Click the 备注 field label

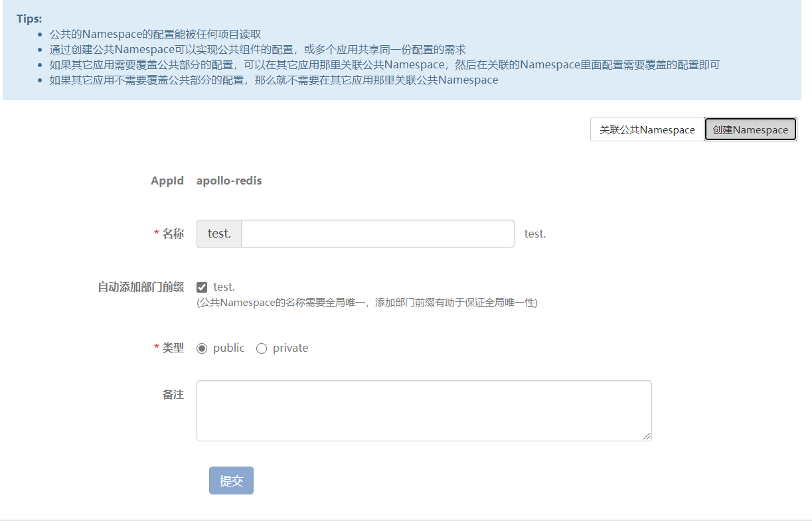point(173,394)
